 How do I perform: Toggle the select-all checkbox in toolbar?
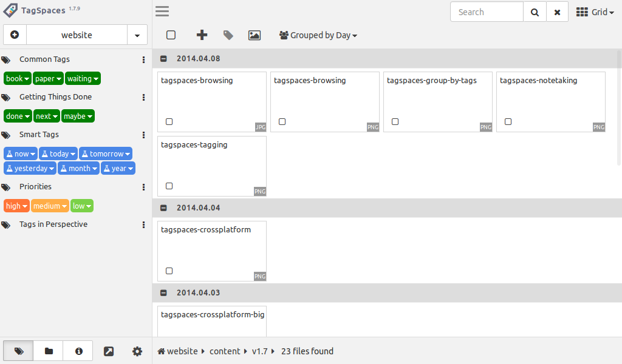point(171,35)
